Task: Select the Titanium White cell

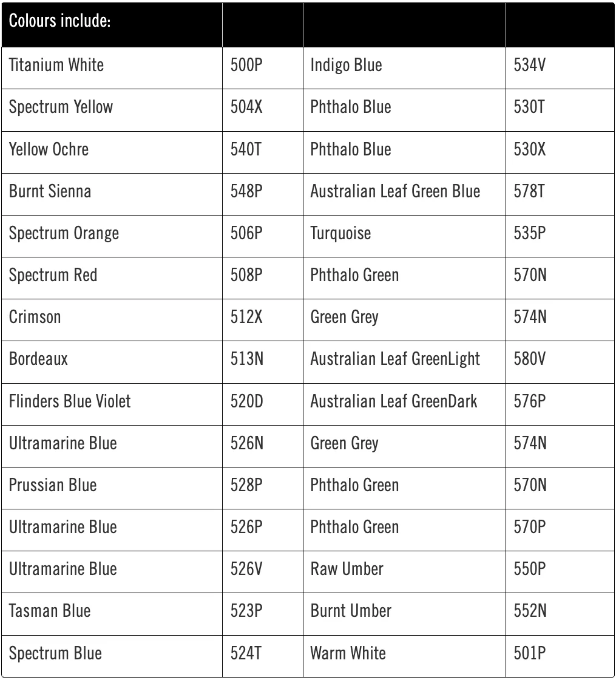Action: click(56, 65)
